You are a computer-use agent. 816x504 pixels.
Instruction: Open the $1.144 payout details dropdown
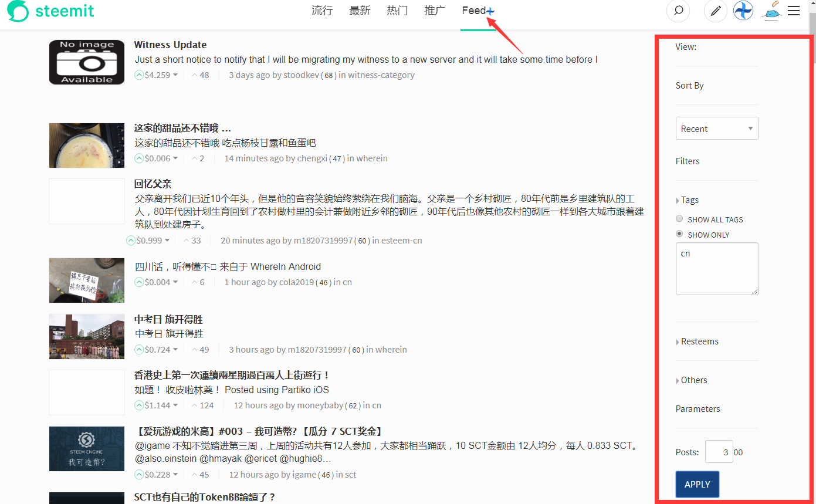(161, 405)
